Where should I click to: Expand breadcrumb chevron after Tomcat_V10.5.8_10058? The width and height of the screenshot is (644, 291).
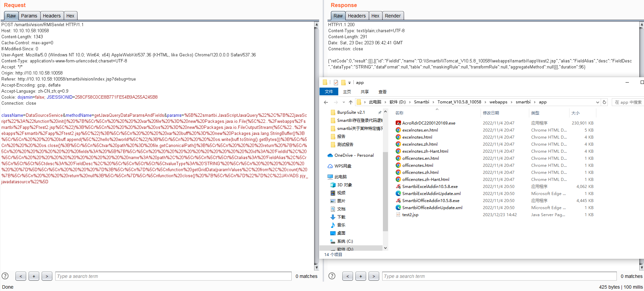(x=485, y=102)
